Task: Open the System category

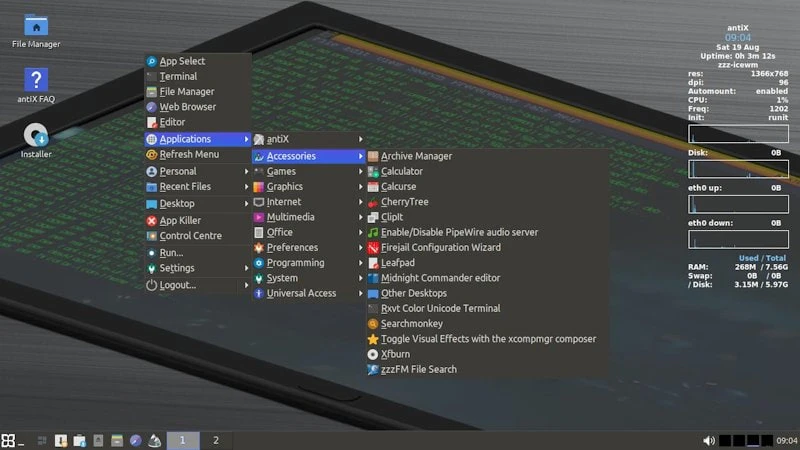Action: coord(309,278)
